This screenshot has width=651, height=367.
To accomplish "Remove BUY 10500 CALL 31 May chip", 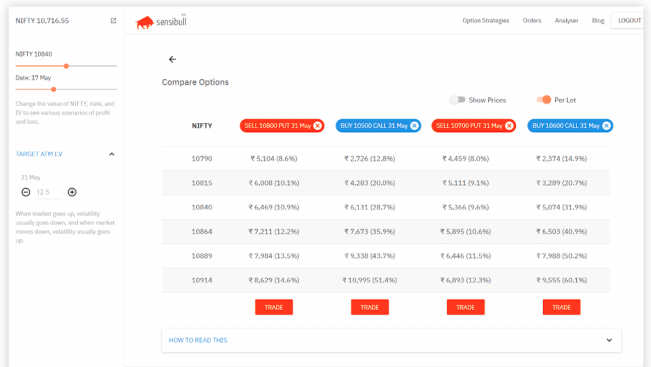I will click(414, 125).
